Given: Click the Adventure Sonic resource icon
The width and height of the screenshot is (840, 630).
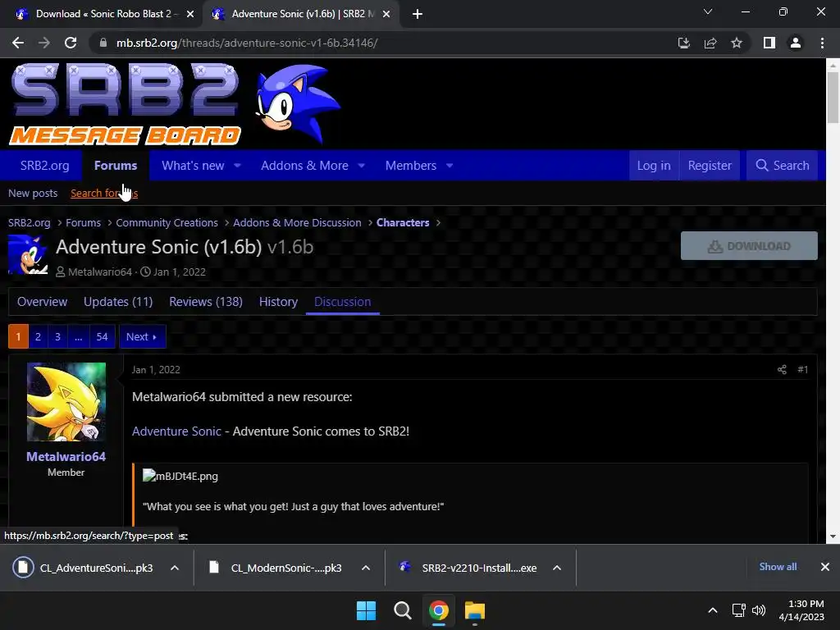Looking at the screenshot, I should [28, 254].
